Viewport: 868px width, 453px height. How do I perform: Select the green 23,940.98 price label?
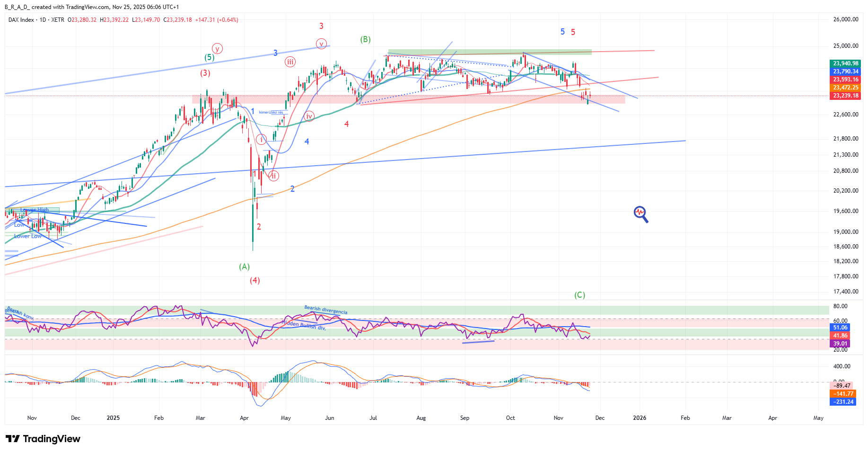pyautogui.click(x=845, y=63)
